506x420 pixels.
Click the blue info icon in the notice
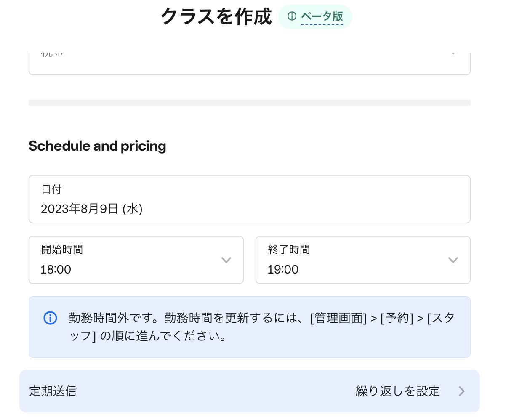click(50, 318)
